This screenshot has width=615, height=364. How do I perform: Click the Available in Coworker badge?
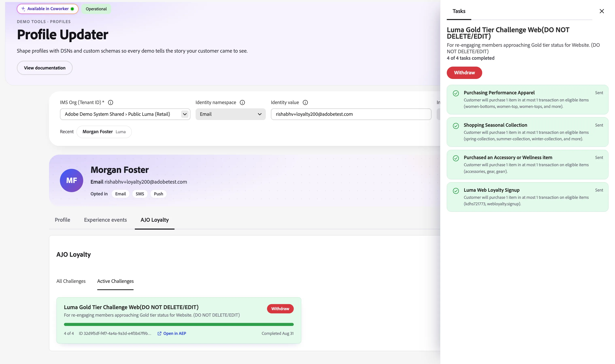pos(48,9)
